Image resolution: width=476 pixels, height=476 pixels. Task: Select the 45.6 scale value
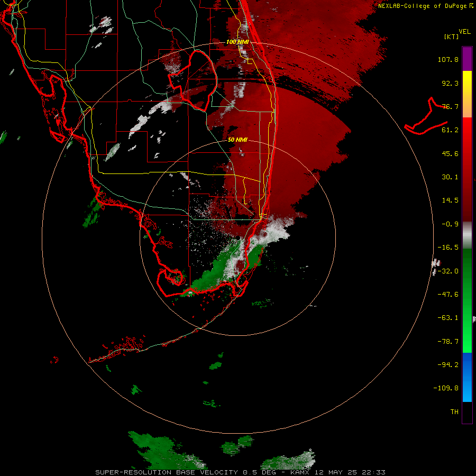(x=450, y=153)
